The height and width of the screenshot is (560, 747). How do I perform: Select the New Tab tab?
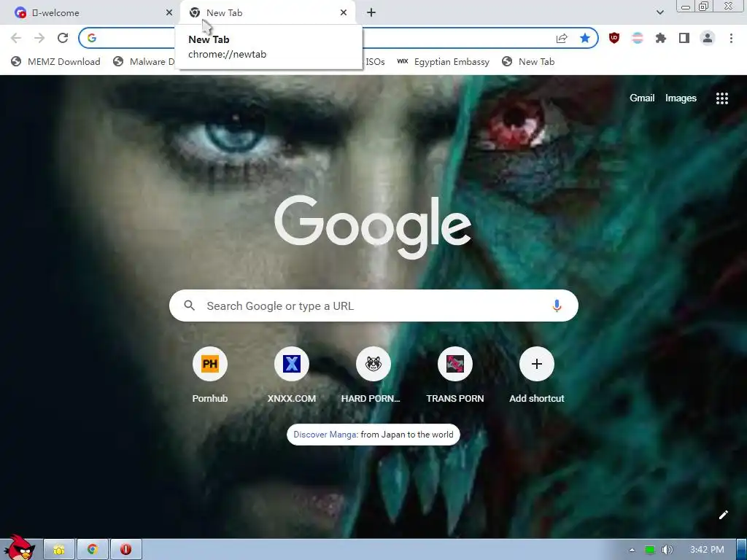pos(267,13)
